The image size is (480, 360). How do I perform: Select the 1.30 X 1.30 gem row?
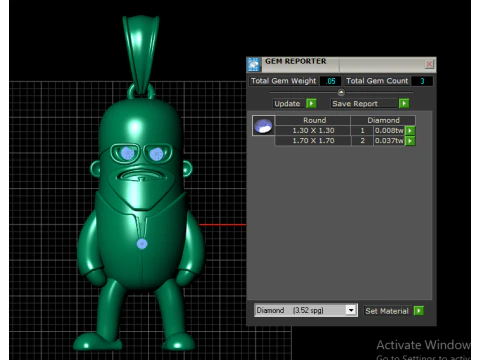point(345,131)
